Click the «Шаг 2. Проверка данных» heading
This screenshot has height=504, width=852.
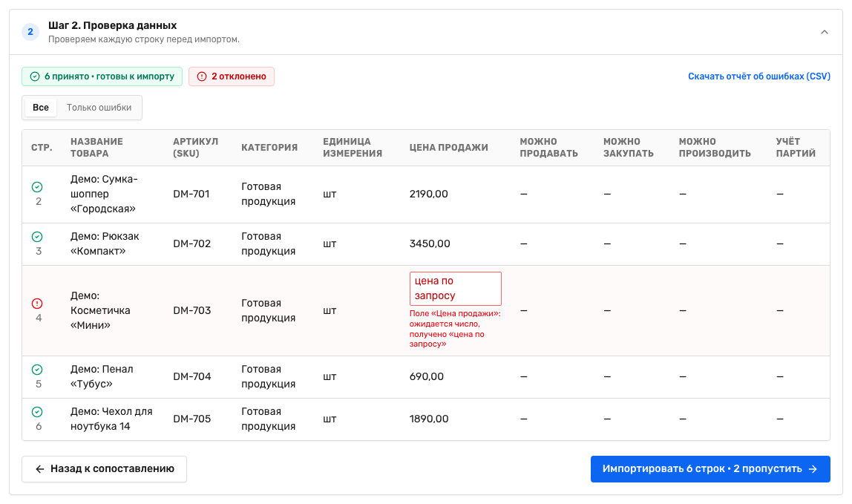tap(113, 25)
